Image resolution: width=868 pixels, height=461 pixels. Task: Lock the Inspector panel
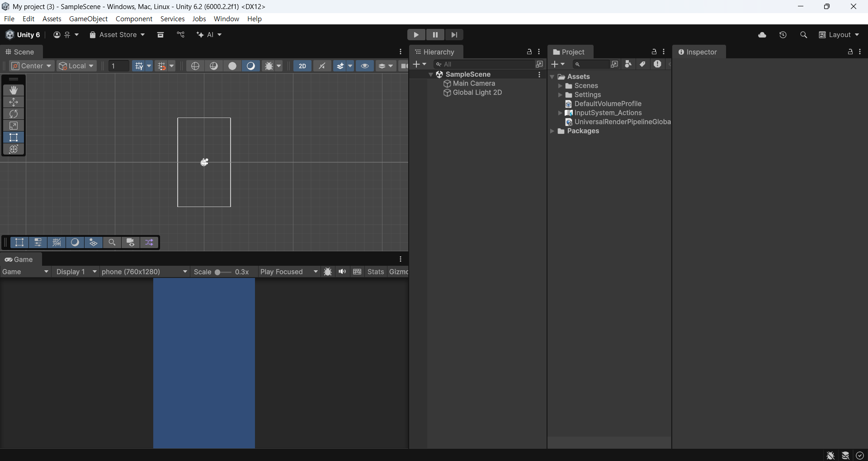click(x=850, y=52)
